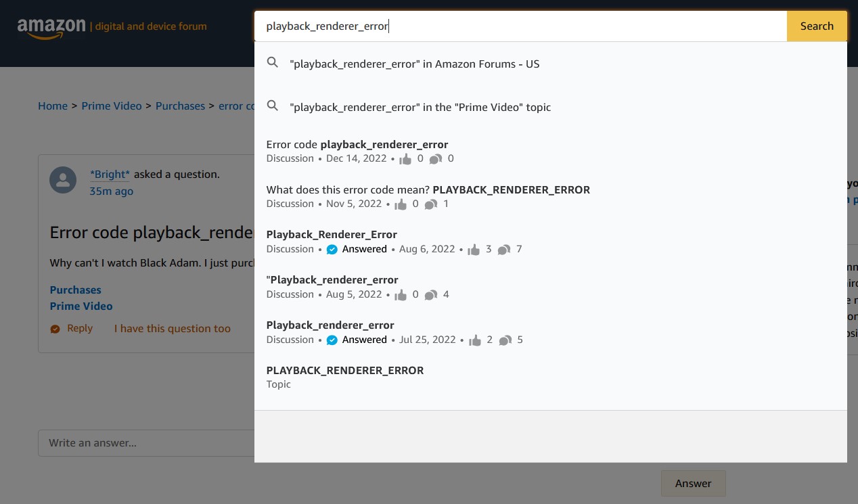Click the *Bright* user avatar icon

(63, 180)
